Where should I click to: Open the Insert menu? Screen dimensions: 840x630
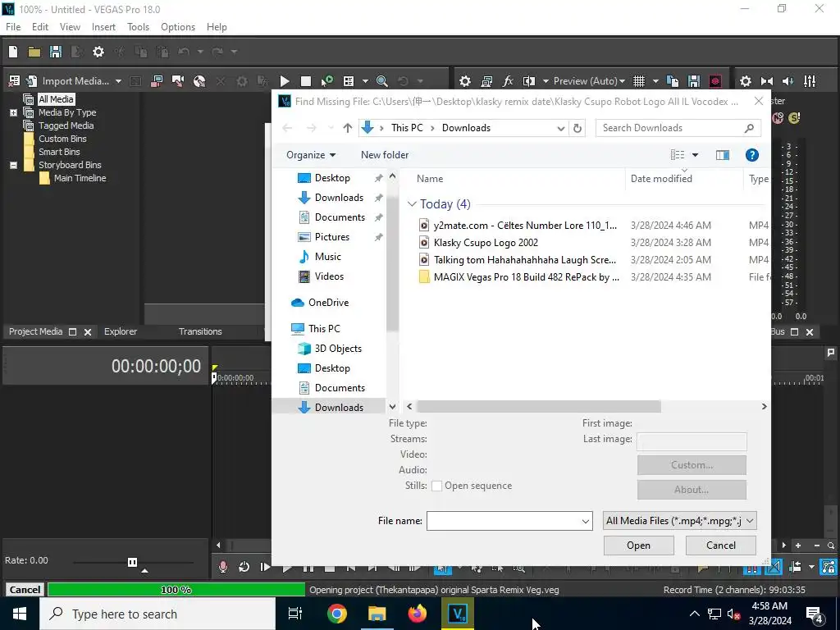click(103, 27)
